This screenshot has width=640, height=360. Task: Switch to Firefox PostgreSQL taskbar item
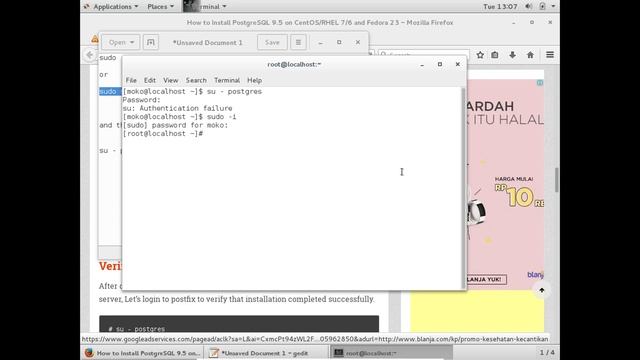point(142,353)
